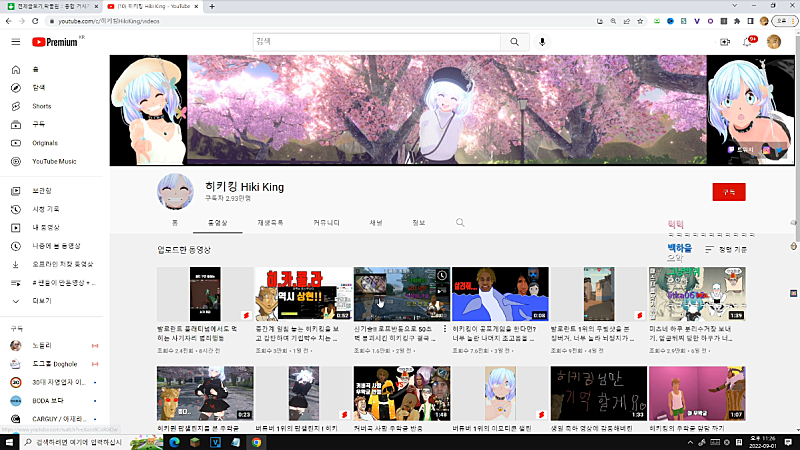Click the magnifier search button
Viewport: 800px width, 450px height.
tap(514, 42)
